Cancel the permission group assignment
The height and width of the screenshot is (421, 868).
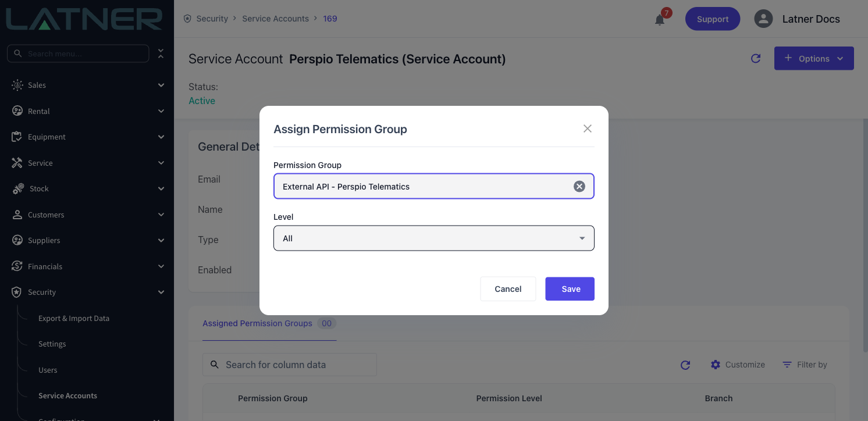point(508,289)
